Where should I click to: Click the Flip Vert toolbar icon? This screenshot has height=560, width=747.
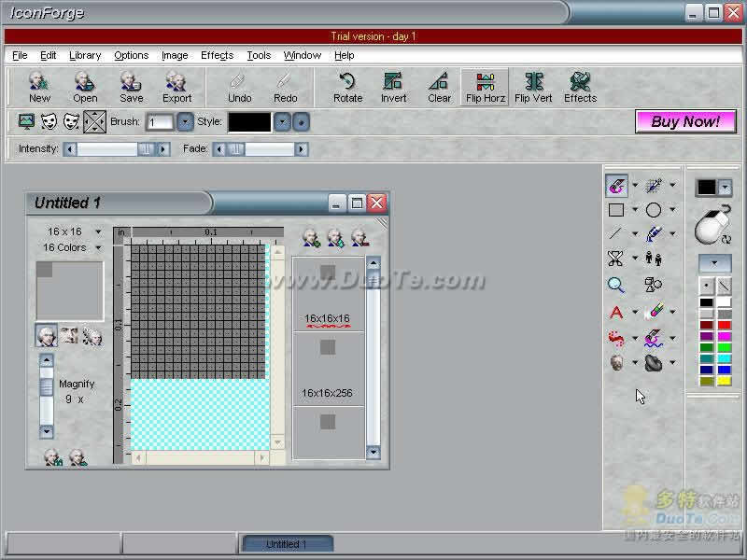[x=533, y=87]
